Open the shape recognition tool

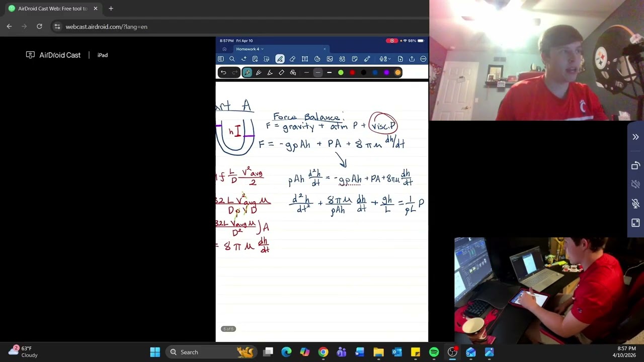tap(293, 72)
